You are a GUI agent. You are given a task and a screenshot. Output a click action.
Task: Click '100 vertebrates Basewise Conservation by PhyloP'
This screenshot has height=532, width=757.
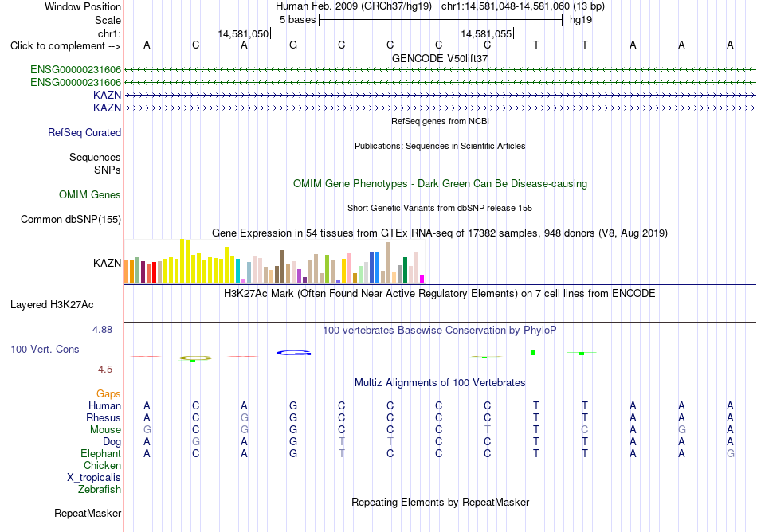[440, 331]
